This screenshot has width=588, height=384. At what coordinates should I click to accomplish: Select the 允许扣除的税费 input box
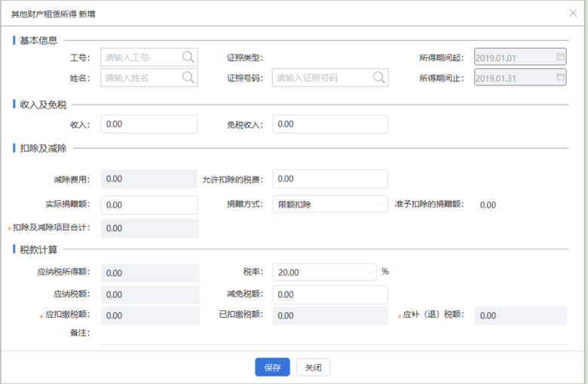tap(329, 179)
